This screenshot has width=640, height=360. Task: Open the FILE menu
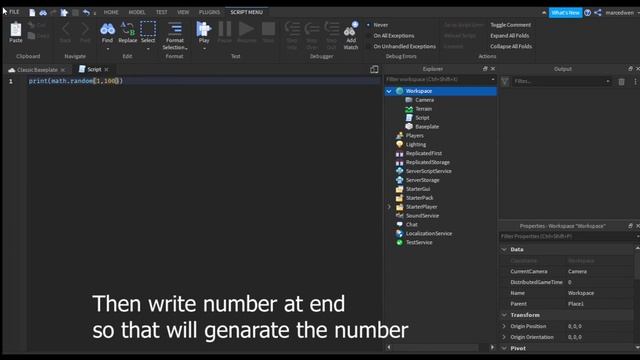pyautogui.click(x=14, y=12)
